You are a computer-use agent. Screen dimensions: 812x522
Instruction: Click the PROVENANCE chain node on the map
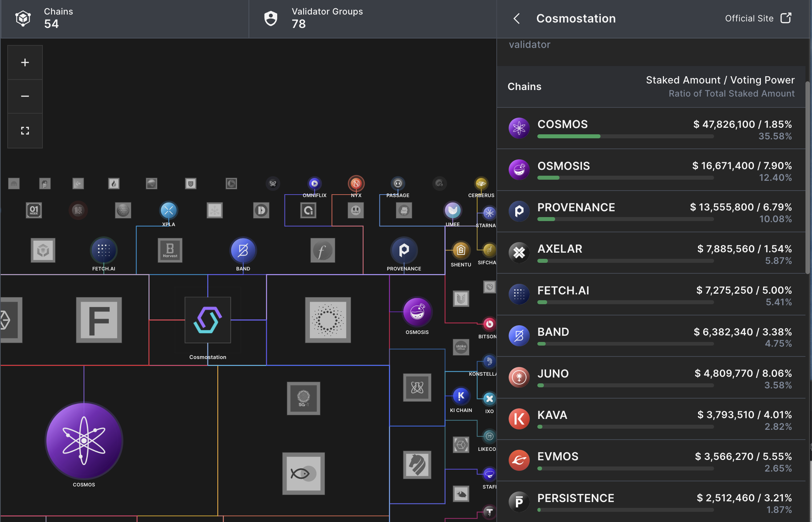click(404, 250)
